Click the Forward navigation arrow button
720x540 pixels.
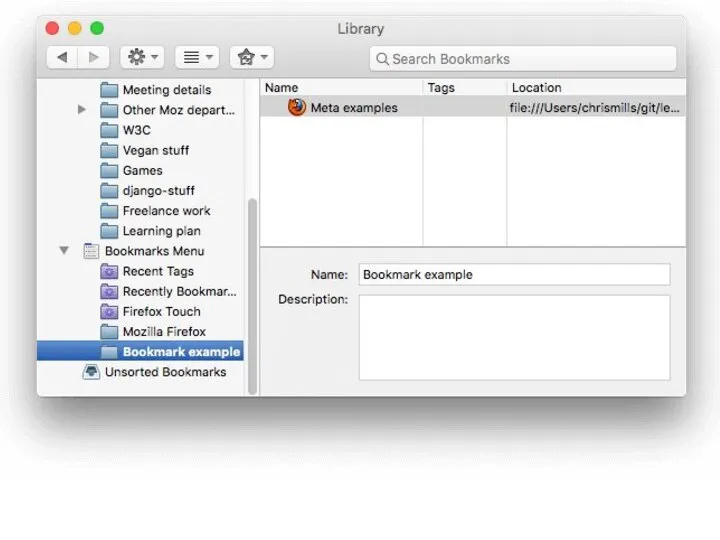93,58
